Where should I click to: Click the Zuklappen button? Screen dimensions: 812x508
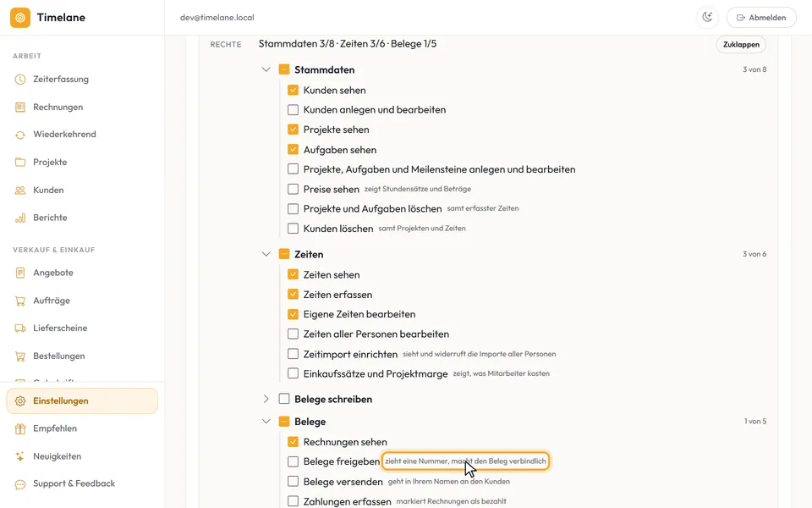741,45
